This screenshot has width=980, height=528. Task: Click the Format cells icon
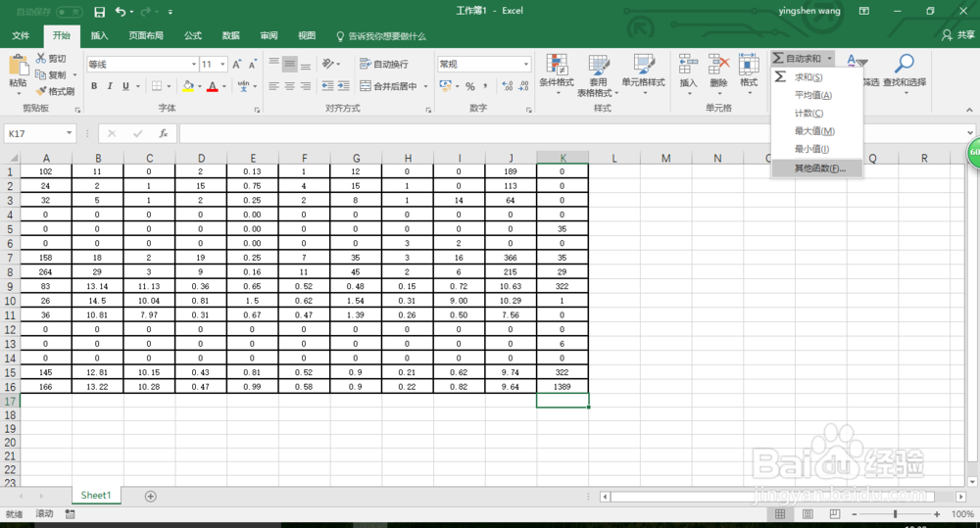pos(749,65)
